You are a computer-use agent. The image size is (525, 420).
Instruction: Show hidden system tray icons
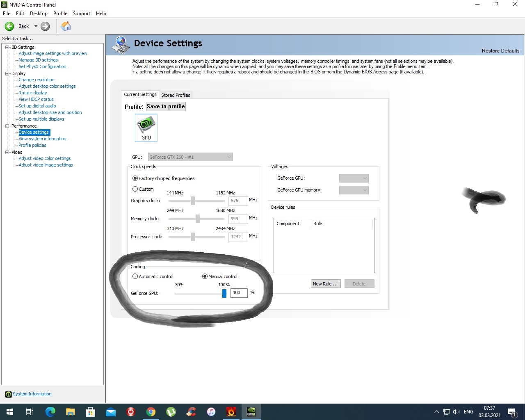coord(436,412)
